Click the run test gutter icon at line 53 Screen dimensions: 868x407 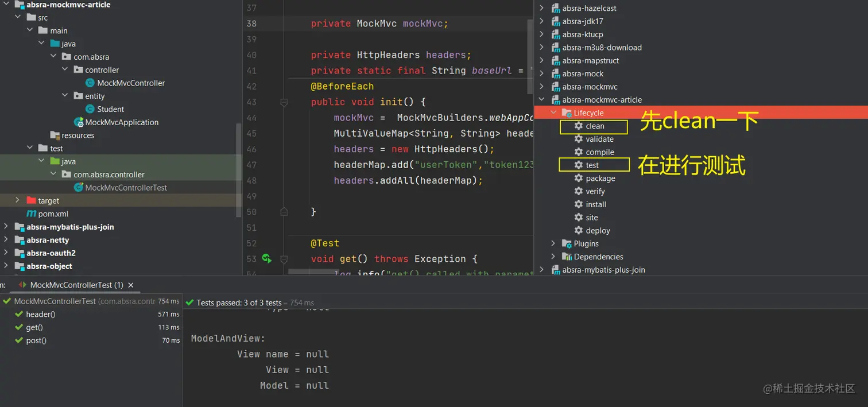click(x=266, y=259)
